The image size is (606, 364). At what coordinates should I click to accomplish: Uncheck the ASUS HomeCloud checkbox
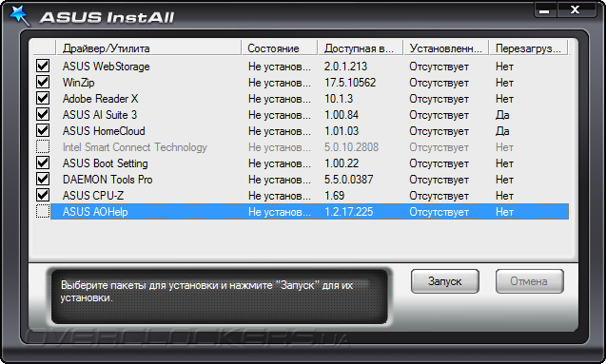(43, 130)
